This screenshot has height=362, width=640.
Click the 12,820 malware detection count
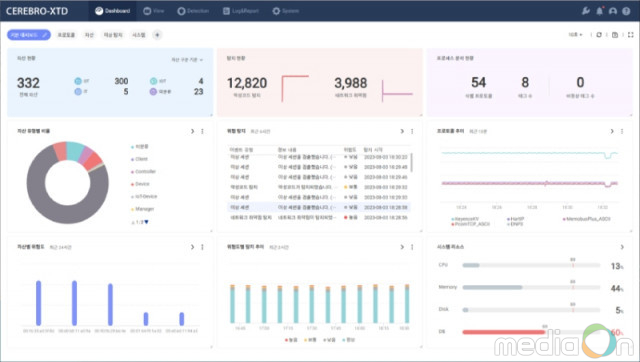(247, 83)
